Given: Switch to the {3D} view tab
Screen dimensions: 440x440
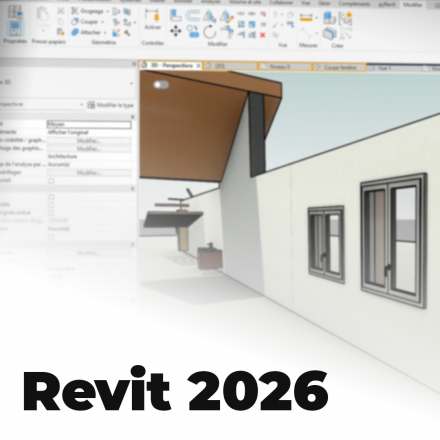Looking at the screenshot, I should tap(230, 66).
